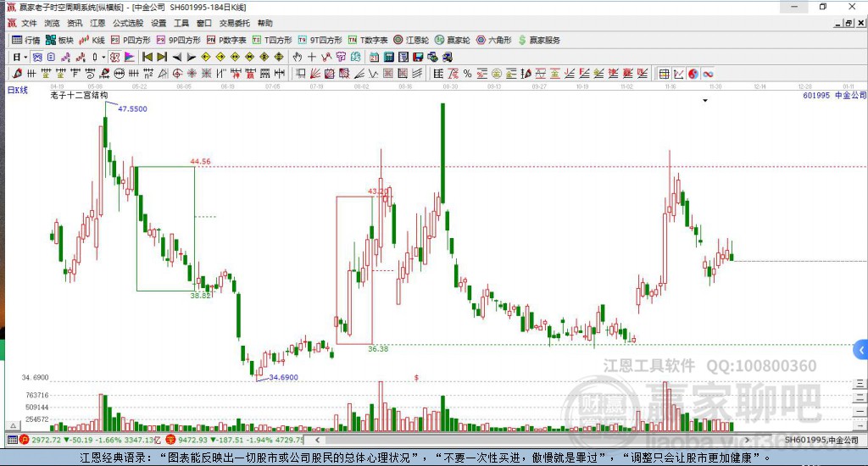Click the calculator icon in toolbar
This screenshot has height=466, width=868.
tap(388, 57)
